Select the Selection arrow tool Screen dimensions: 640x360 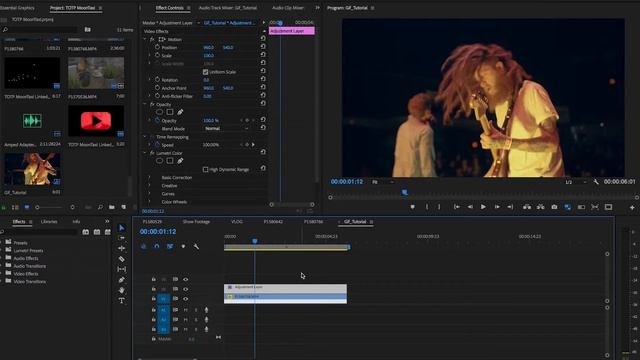(x=122, y=228)
